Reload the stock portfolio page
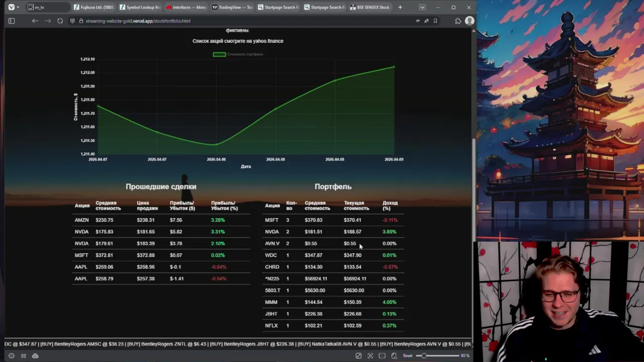 tap(60, 21)
